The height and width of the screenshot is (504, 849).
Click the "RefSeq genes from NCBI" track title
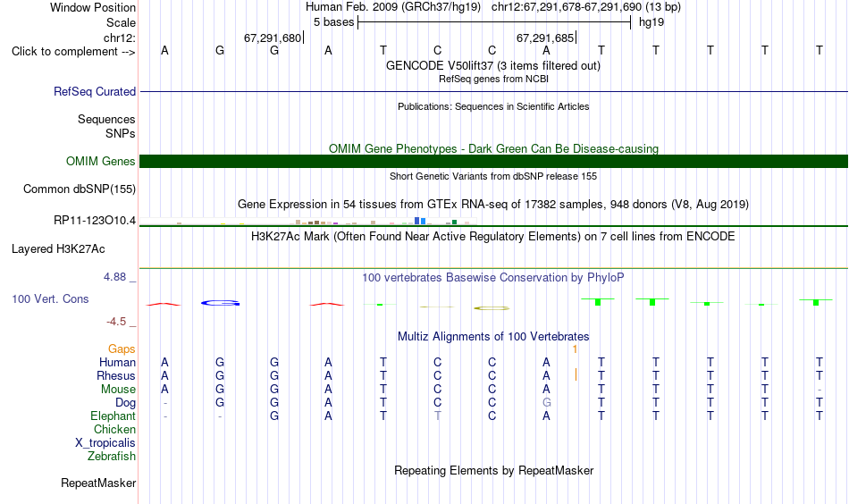point(493,79)
